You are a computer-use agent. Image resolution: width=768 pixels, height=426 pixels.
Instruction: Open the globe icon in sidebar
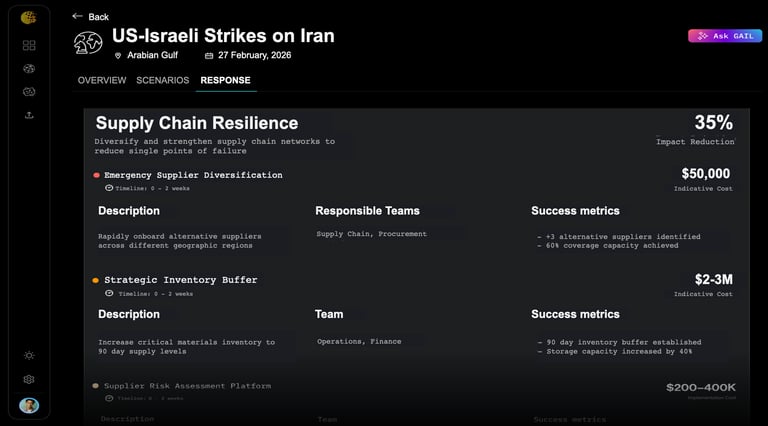coord(29,69)
